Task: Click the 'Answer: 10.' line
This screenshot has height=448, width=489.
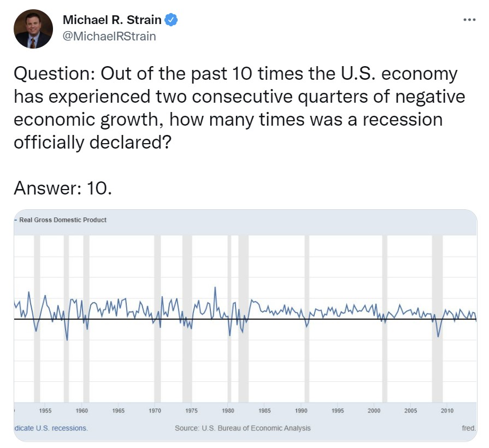Action: click(63, 188)
